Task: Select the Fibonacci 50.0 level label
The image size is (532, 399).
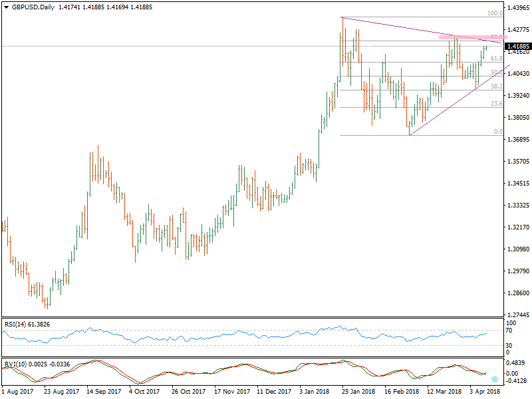Action: 496,72
